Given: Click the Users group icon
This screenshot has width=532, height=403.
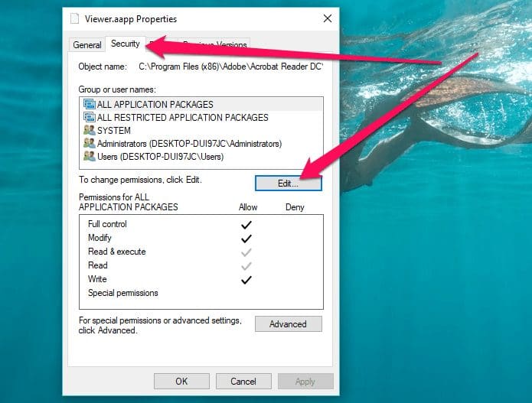Looking at the screenshot, I should click(x=90, y=156).
